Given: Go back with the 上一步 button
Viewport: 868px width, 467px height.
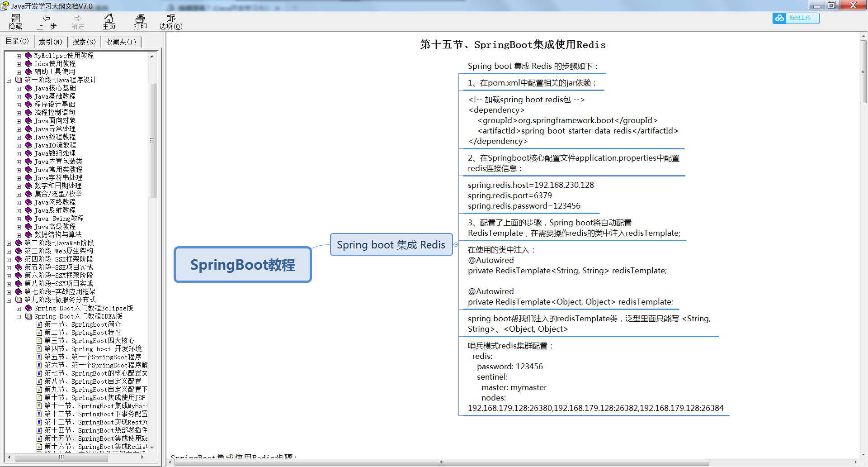Looking at the screenshot, I should 47,22.
